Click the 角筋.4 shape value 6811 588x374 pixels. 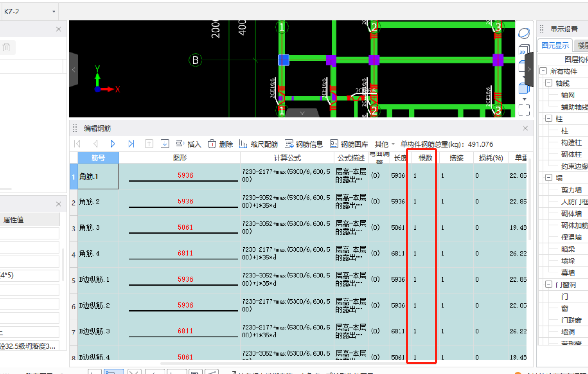[185, 253]
